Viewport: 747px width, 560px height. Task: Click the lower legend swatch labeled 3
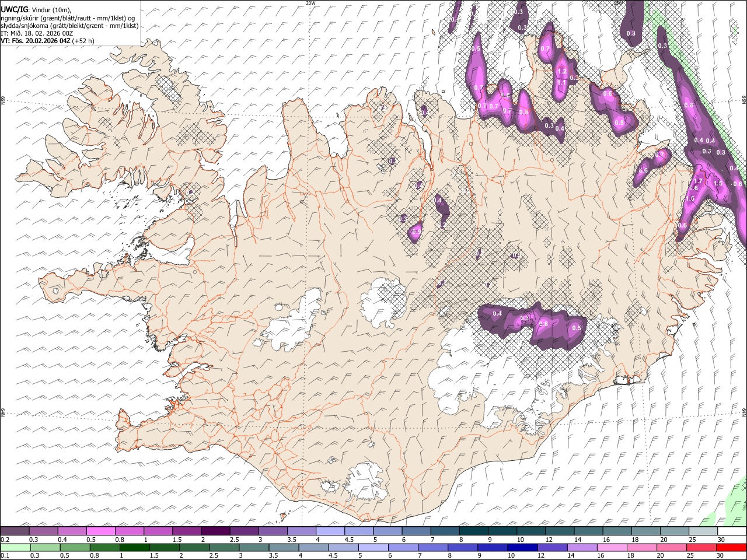point(253,547)
